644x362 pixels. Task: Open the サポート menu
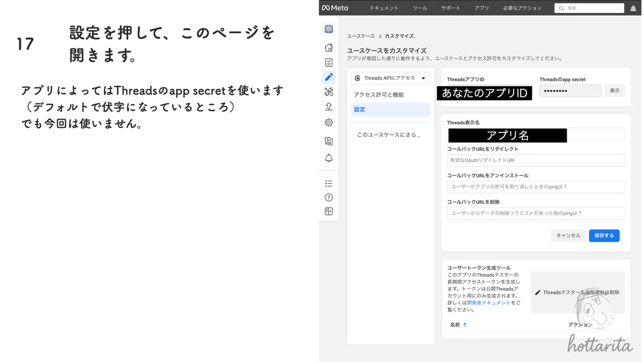[x=451, y=8]
